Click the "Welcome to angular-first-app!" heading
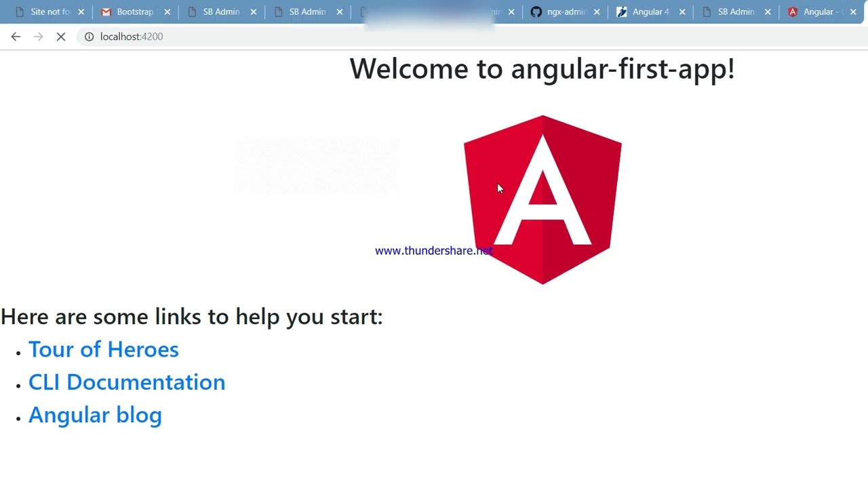Screen dimensions: 868x488 542,69
